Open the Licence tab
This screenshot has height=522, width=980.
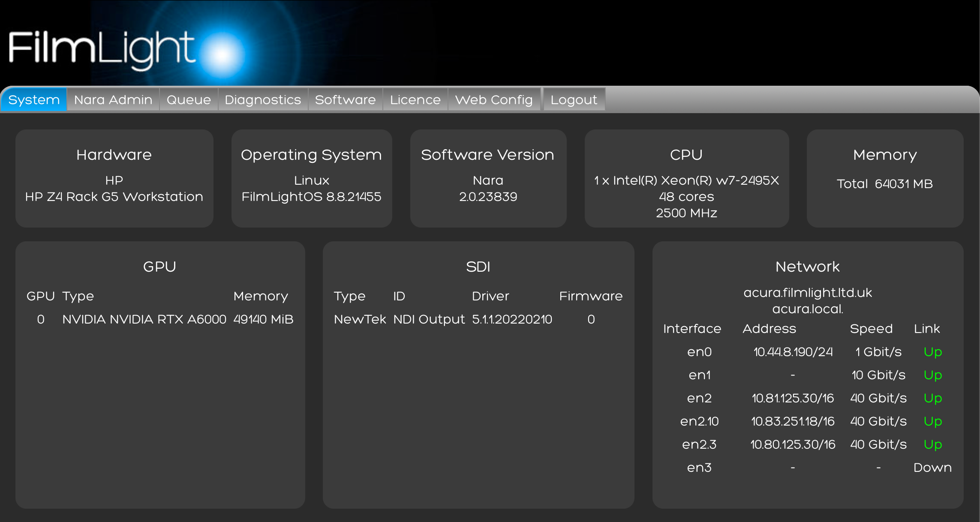tap(415, 100)
